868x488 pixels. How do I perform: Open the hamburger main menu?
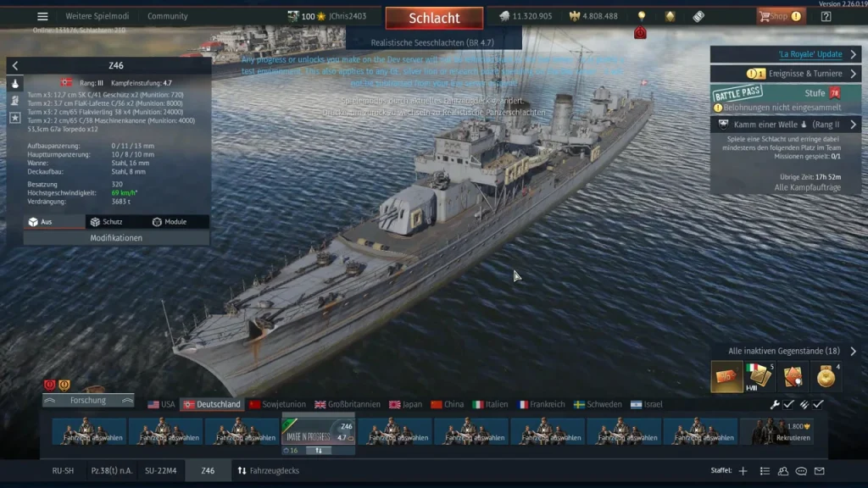pos(42,16)
